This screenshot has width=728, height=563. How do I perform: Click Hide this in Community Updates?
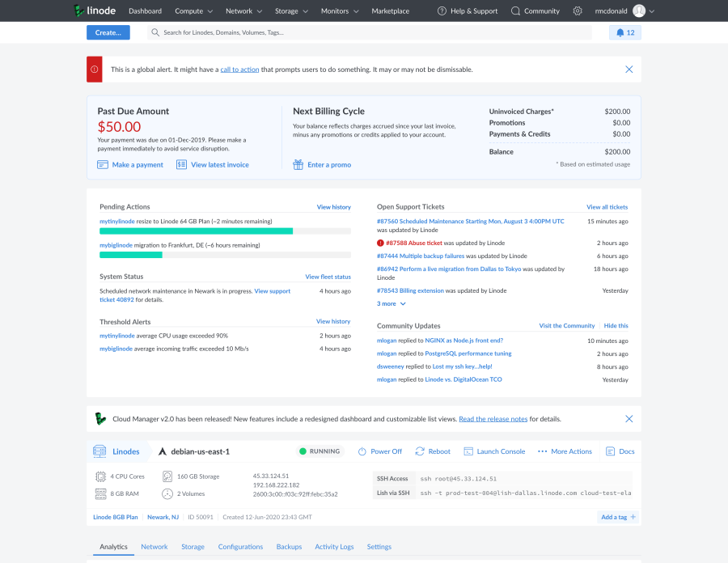coord(616,326)
